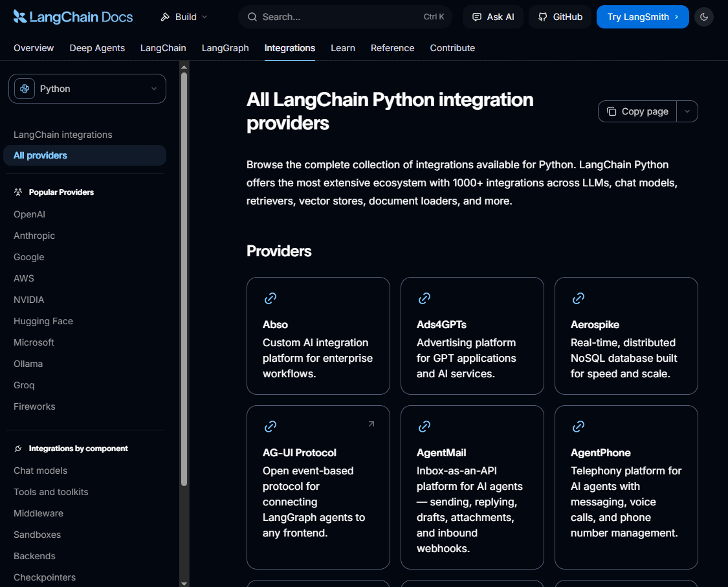This screenshot has height=587, width=728.
Task: Open the AgentPhone provider card
Action: click(626, 487)
